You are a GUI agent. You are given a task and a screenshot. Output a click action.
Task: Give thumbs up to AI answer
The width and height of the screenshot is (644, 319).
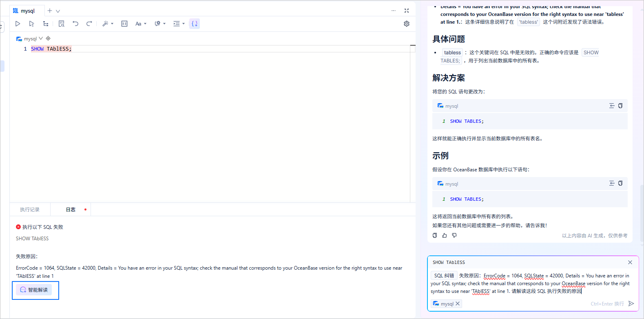(445, 235)
